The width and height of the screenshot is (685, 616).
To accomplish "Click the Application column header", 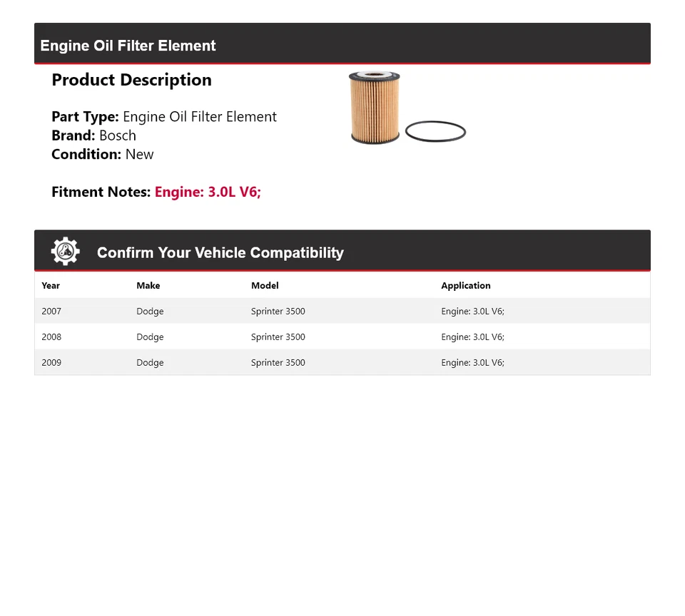I will click(x=466, y=285).
